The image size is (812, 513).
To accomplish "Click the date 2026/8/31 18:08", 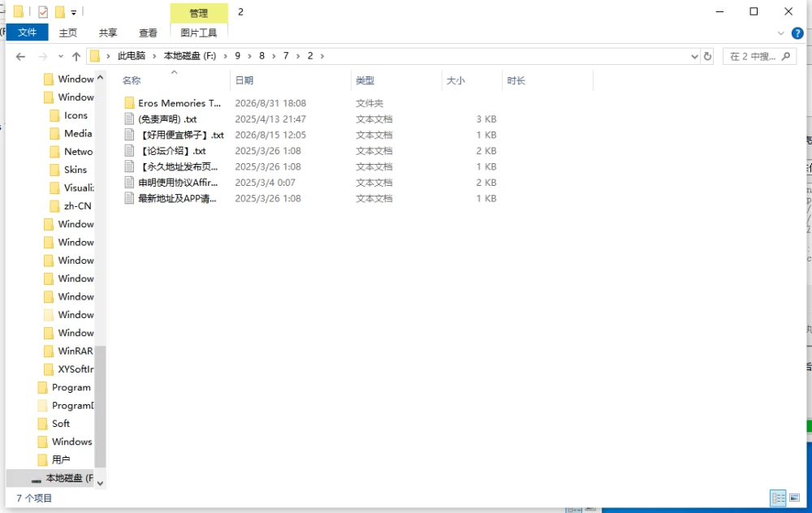I will [270, 103].
